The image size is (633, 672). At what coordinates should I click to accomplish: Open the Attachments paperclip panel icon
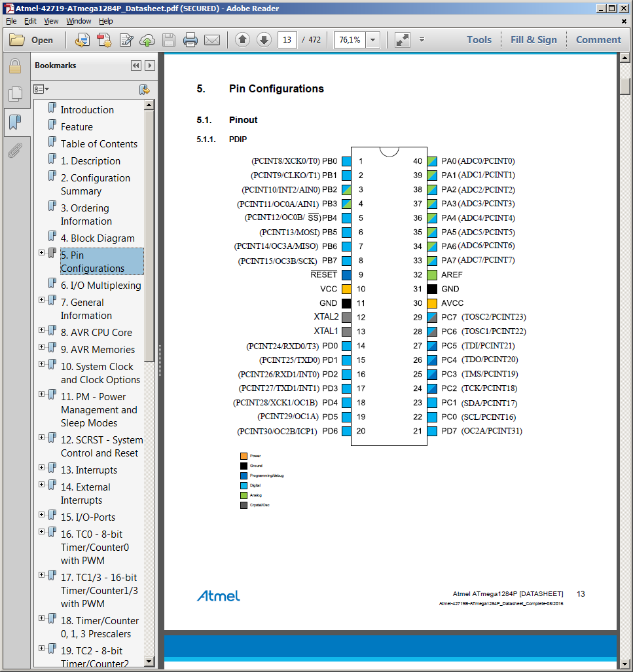(x=15, y=150)
